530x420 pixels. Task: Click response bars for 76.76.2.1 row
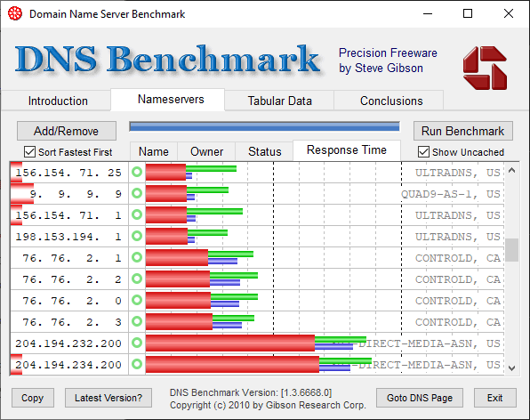199,258
